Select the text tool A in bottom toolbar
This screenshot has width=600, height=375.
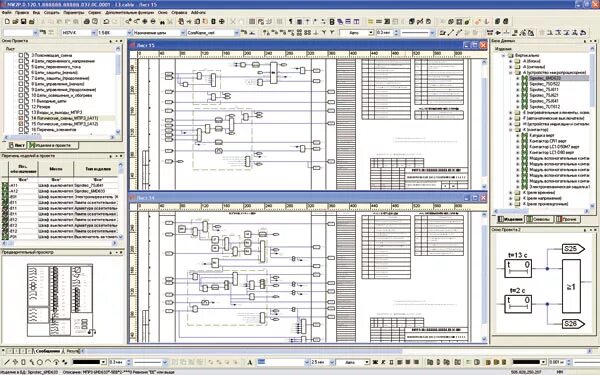(250, 362)
